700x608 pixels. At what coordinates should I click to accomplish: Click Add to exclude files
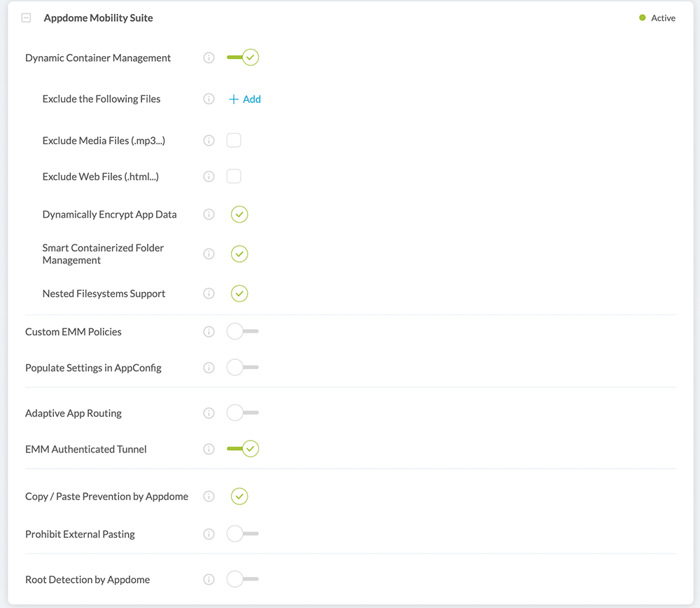(245, 99)
